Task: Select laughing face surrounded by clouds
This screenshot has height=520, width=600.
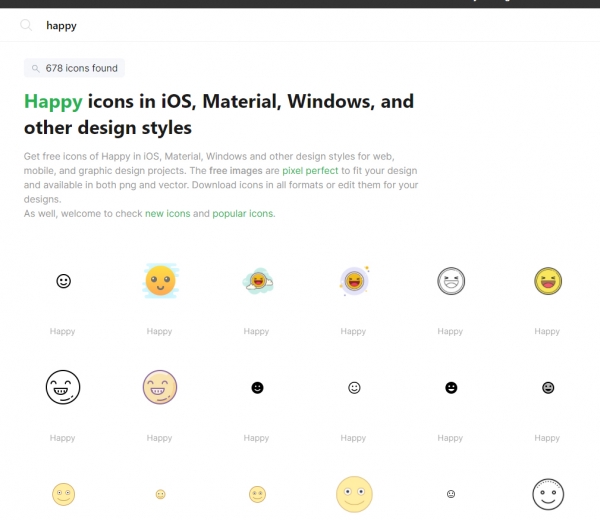Action: (x=258, y=281)
